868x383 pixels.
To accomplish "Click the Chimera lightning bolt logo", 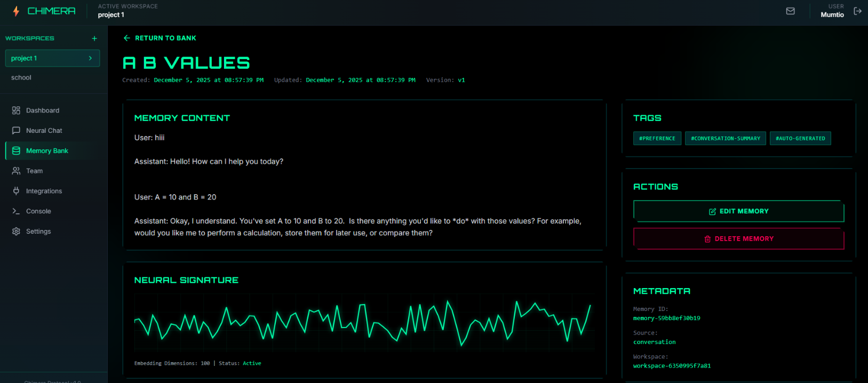I will tap(16, 11).
